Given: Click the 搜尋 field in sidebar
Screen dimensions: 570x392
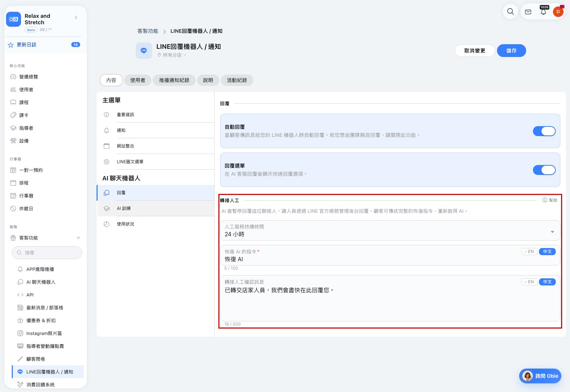Looking at the screenshot, I should click(47, 253).
